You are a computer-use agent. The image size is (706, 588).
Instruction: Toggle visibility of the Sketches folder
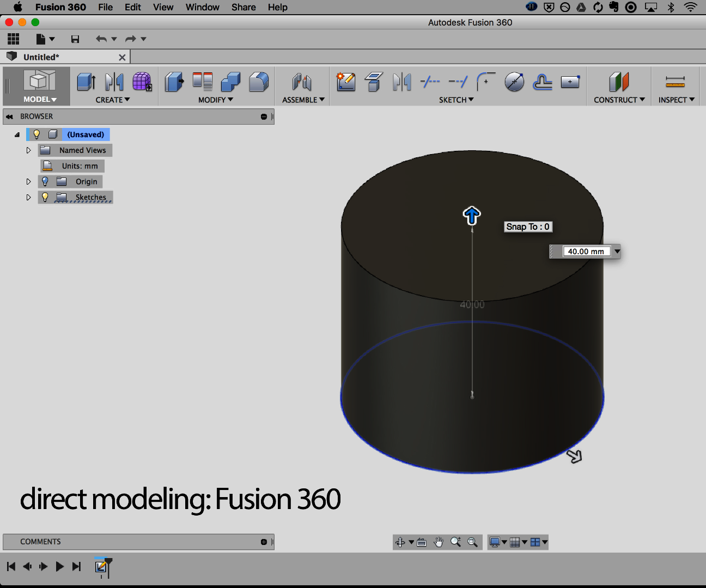45,197
